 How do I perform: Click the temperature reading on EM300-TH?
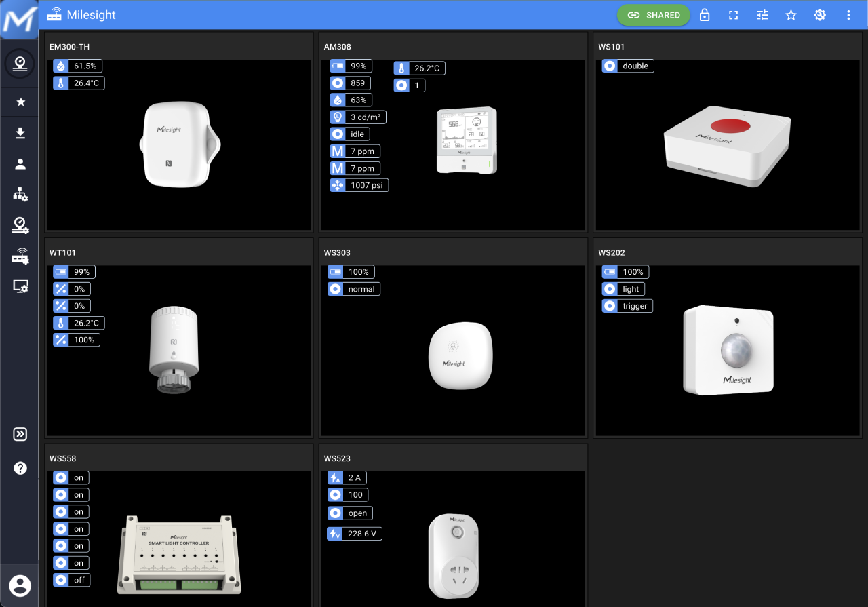point(78,83)
